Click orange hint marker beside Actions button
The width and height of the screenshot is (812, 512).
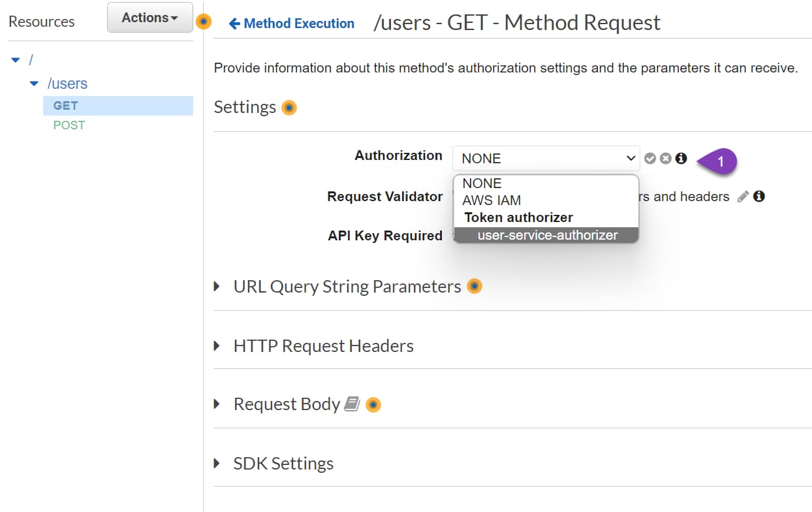click(204, 21)
